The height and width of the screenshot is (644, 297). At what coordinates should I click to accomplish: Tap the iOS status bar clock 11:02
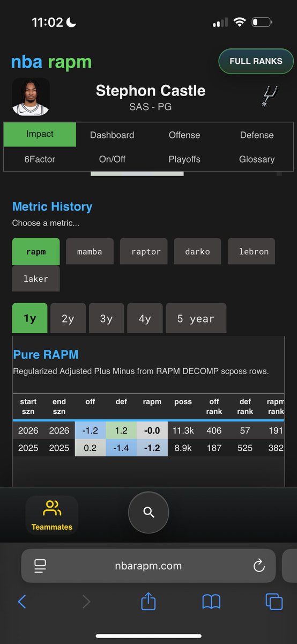(x=48, y=22)
